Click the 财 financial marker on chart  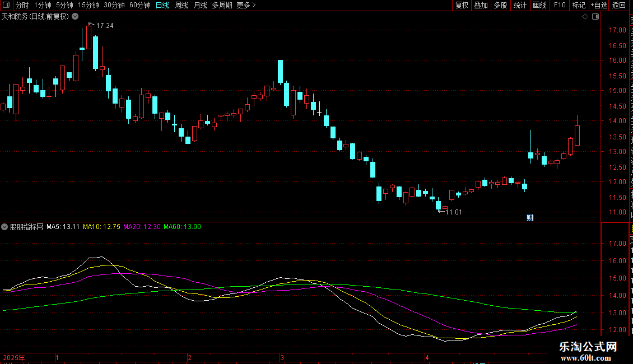tap(530, 217)
